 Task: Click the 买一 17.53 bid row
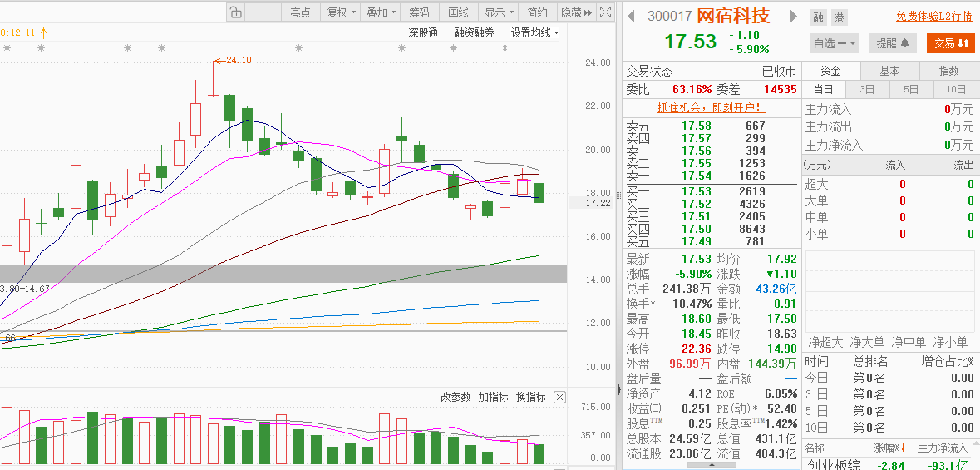[712, 190]
